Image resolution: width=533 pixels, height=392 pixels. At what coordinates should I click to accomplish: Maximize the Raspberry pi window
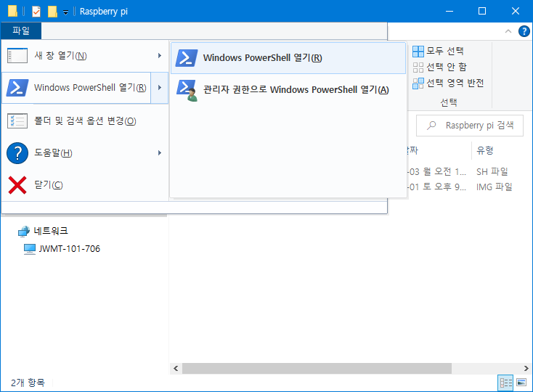click(x=482, y=11)
